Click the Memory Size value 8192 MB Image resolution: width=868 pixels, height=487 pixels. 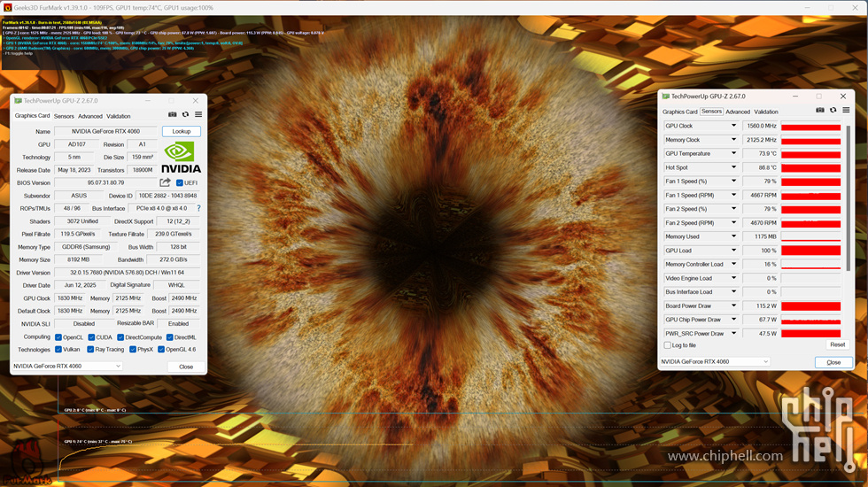click(78, 259)
